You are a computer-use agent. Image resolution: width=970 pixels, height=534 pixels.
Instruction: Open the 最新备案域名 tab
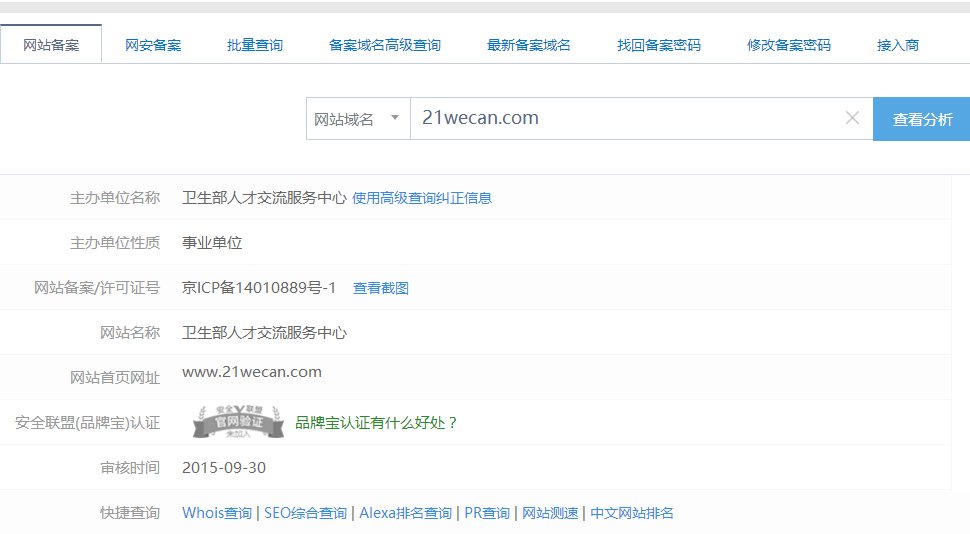point(528,45)
